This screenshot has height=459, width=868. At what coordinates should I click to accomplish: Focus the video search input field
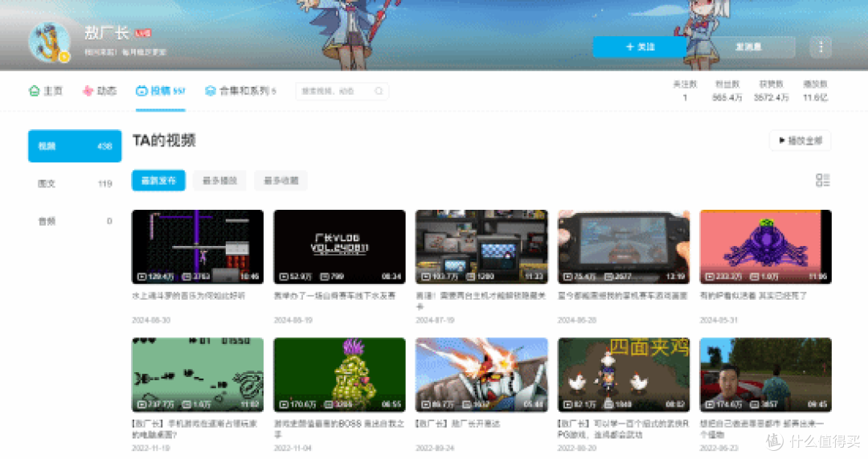[342, 91]
